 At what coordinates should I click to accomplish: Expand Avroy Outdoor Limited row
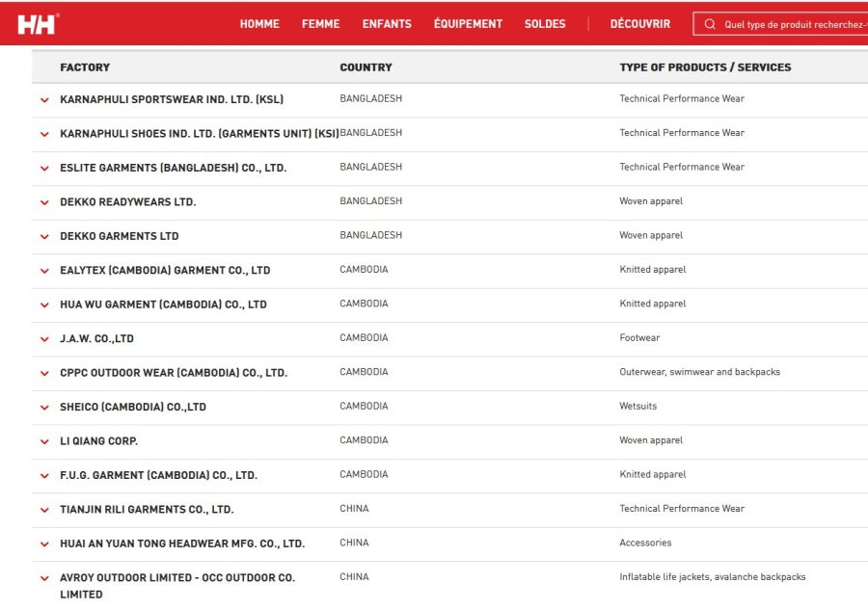[44, 578]
